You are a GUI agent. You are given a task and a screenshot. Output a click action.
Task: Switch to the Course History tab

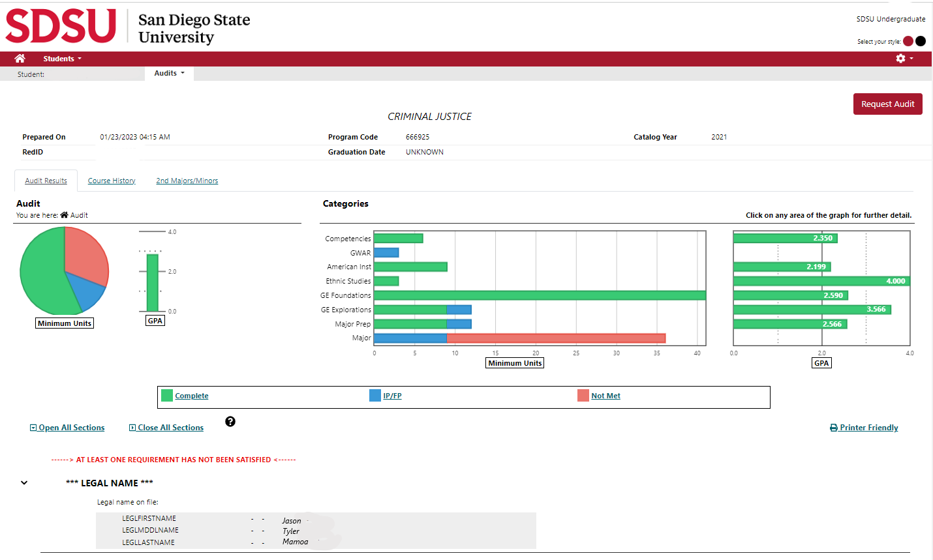point(112,181)
